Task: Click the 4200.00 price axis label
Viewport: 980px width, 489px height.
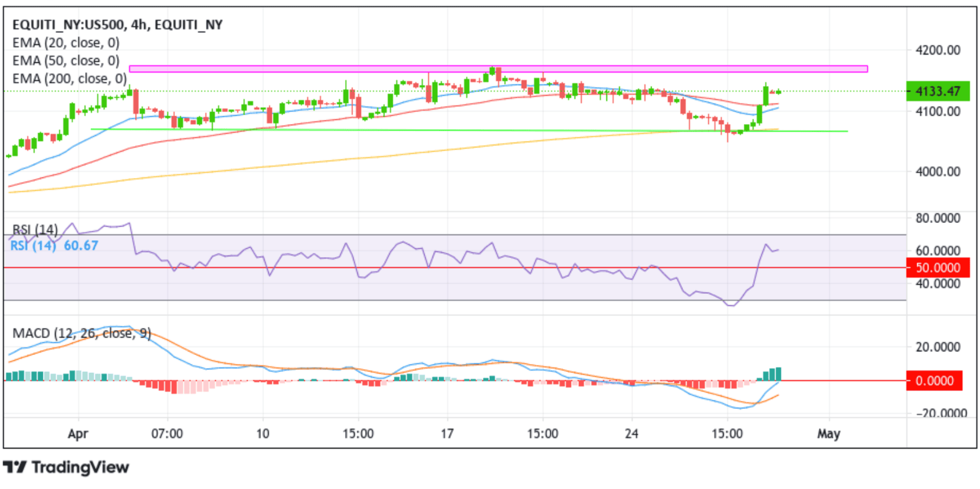Action: 938,50
